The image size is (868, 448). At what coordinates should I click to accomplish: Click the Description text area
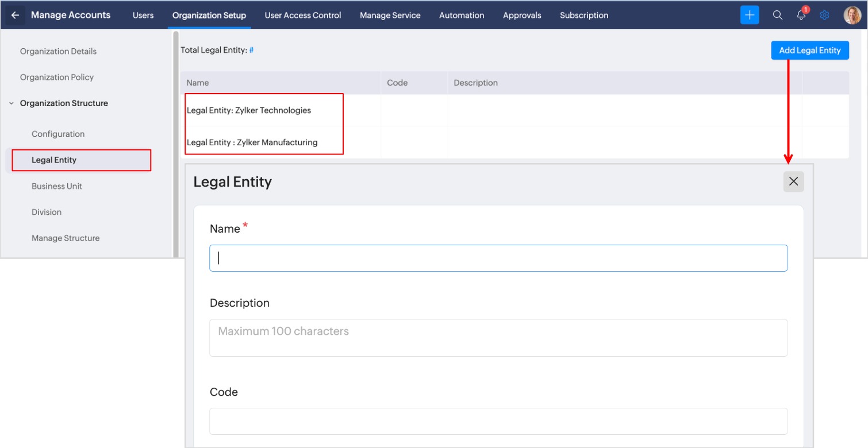pos(498,338)
